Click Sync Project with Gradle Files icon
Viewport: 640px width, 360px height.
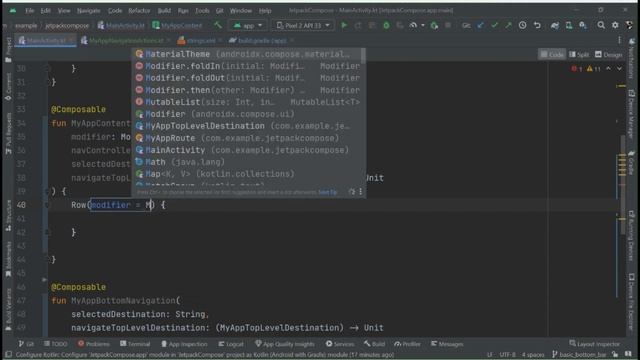tap(555, 25)
